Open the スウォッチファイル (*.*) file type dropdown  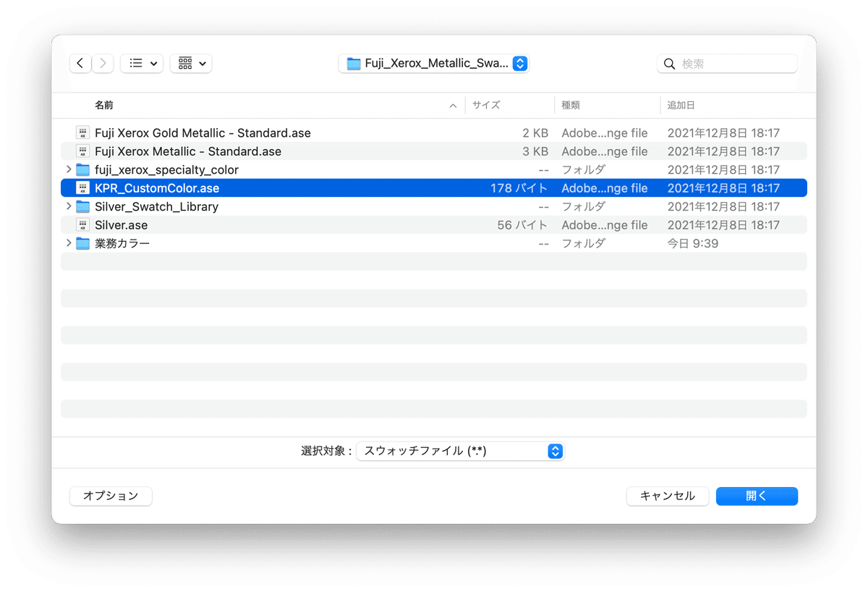(x=460, y=451)
